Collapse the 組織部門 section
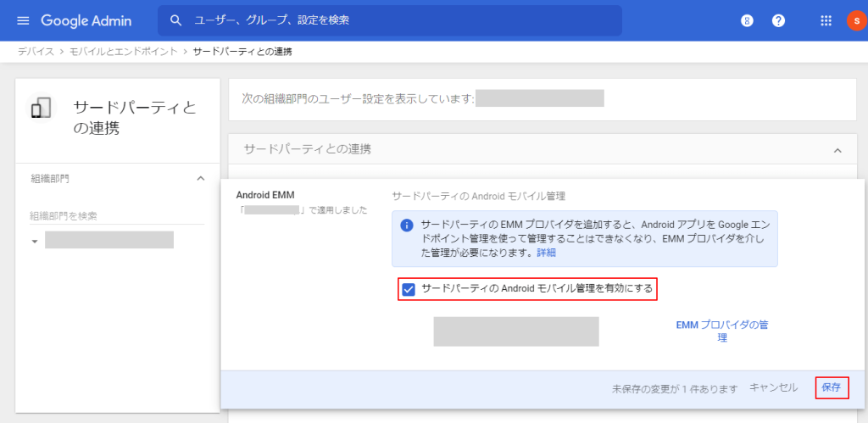The image size is (868, 423). coord(201,178)
